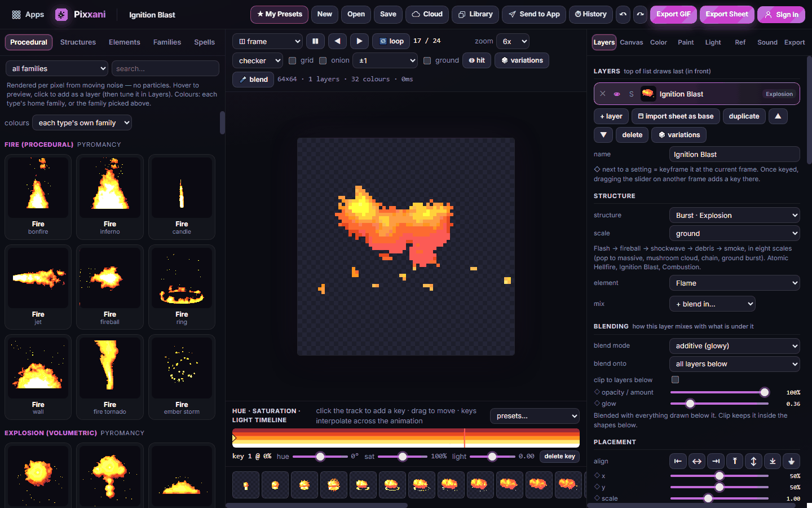Toggle loop playback
812x508 pixels.
point(392,41)
